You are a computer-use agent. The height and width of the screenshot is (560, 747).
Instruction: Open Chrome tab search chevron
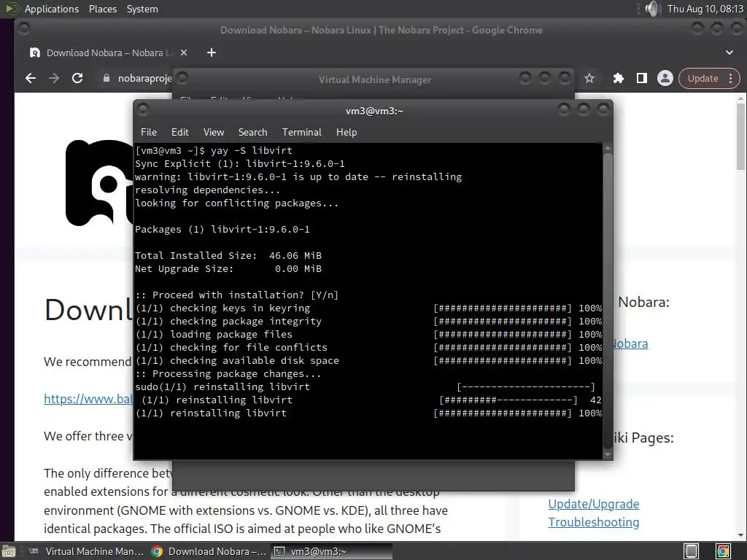(729, 52)
